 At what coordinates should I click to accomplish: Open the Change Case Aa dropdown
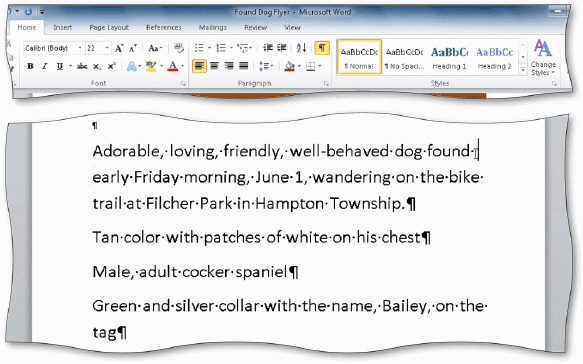click(x=155, y=48)
